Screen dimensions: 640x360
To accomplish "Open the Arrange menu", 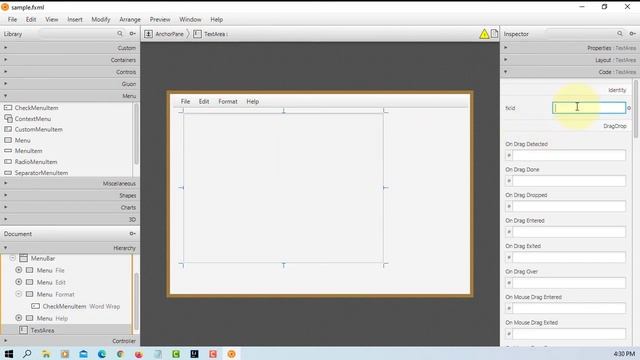I will coord(130,19).
